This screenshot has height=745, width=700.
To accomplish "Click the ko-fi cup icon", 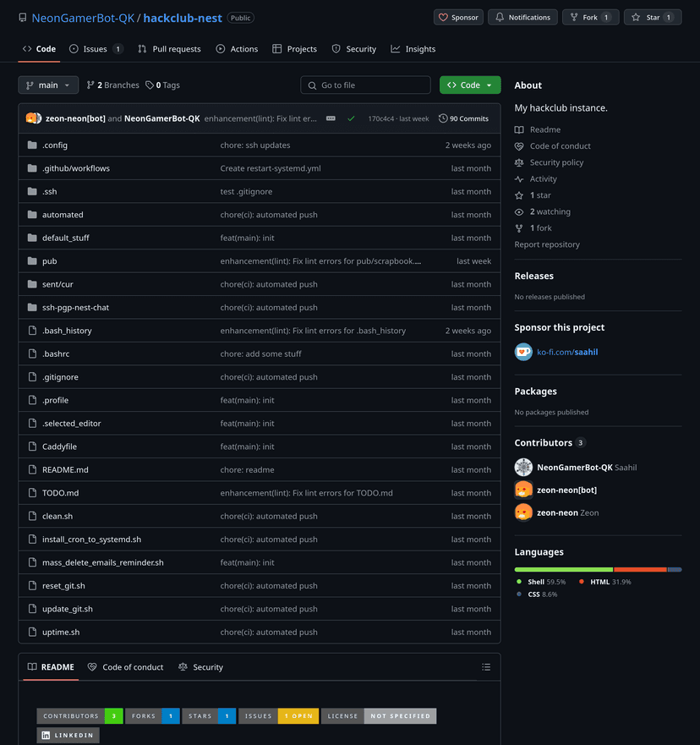I will tap(524, 352).
